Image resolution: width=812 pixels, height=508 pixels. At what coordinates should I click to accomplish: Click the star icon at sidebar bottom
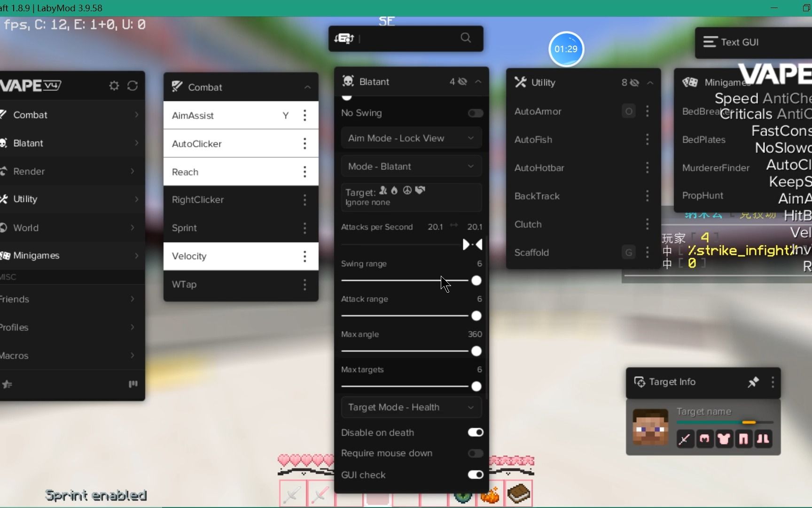coord(7,384)
